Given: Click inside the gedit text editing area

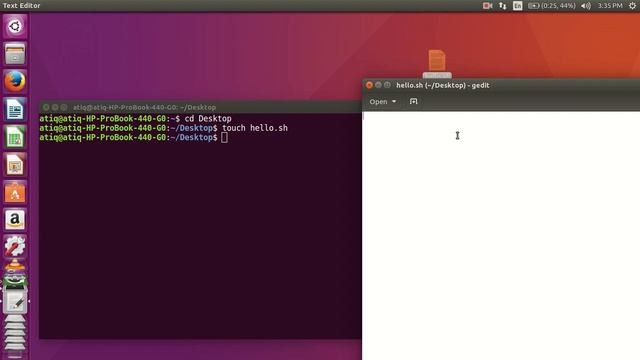Looking at the screenshot, I should coord(501,236).
